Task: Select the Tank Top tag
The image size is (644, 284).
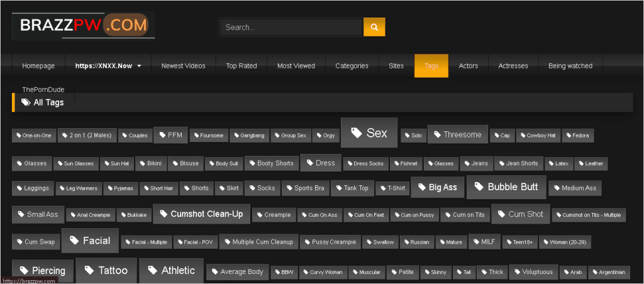Action: click(352, 188)
